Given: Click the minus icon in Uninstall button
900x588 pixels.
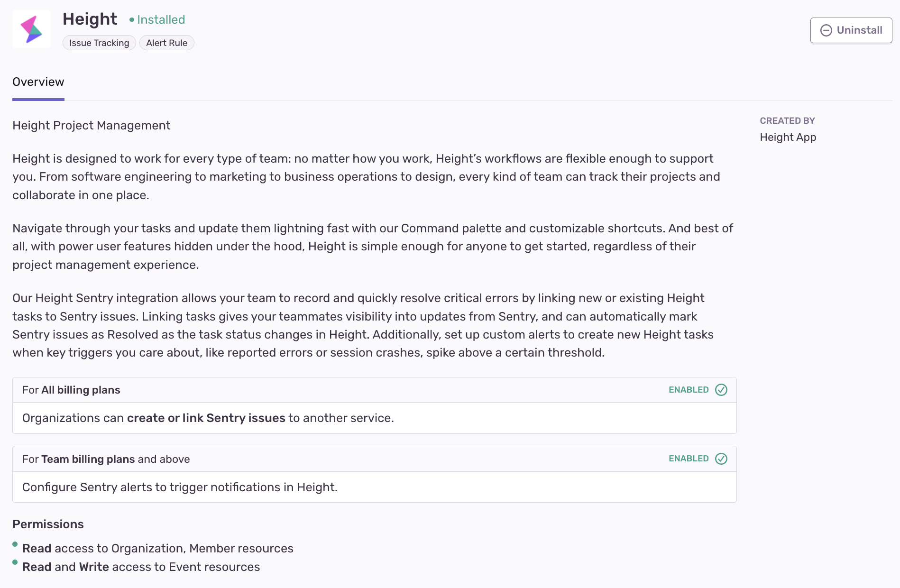Looking at the screenshot, I should (x=826, y=30).
